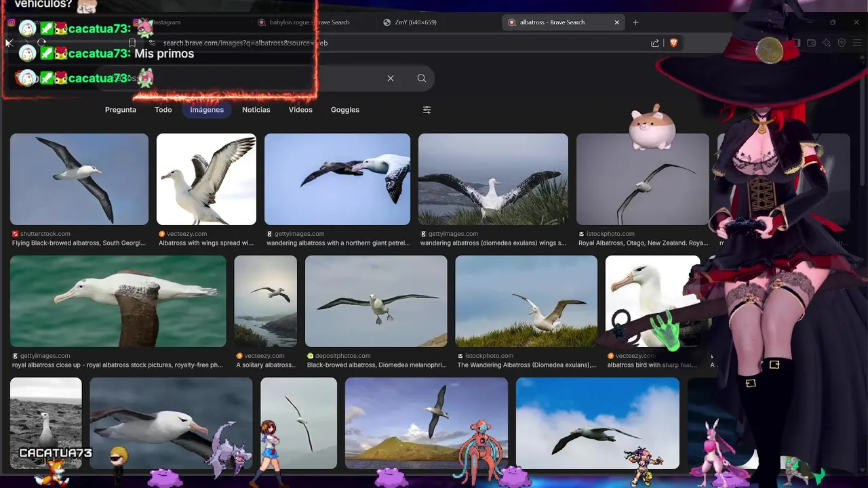Open the shutterstock.com source link

pos(45,234)
